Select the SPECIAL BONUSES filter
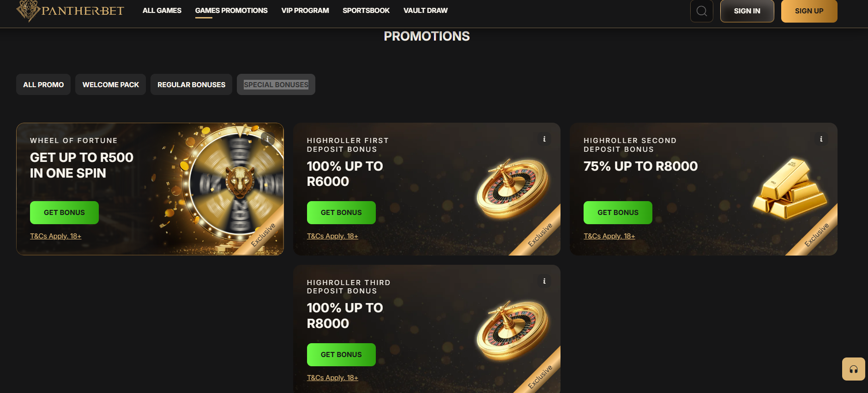This screenshot has height=393, width=868. (276, 84)
